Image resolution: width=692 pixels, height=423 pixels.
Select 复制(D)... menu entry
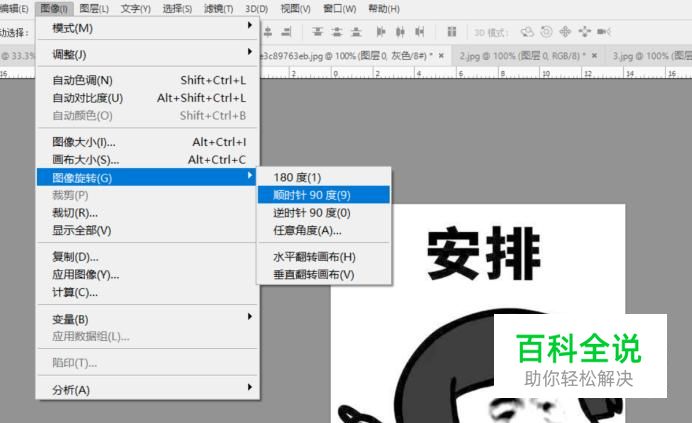[x=147, y=257]
